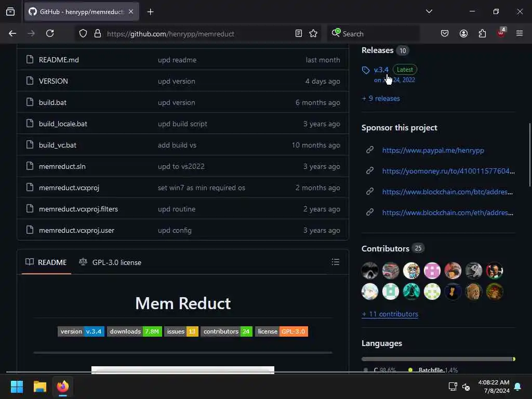The image size is (532, 399).
Task: Click the address bar URL field
Action: coord(198,34)
